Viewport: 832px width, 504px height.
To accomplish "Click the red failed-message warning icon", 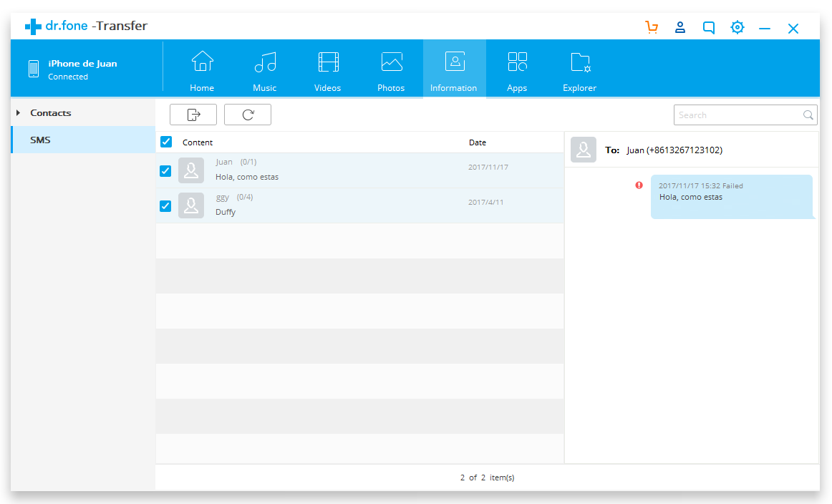I will 639,185.
